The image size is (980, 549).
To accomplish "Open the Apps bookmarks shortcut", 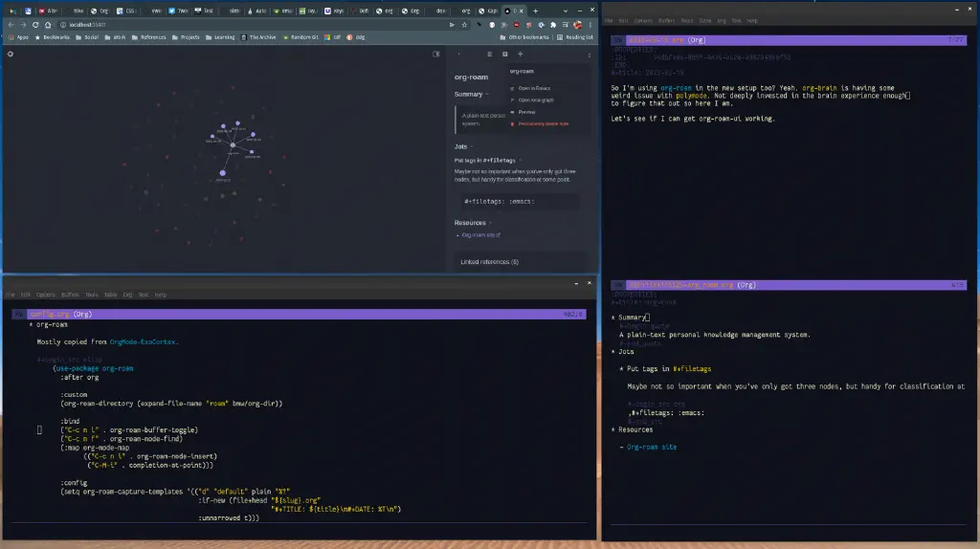I will tap(19, 37).
